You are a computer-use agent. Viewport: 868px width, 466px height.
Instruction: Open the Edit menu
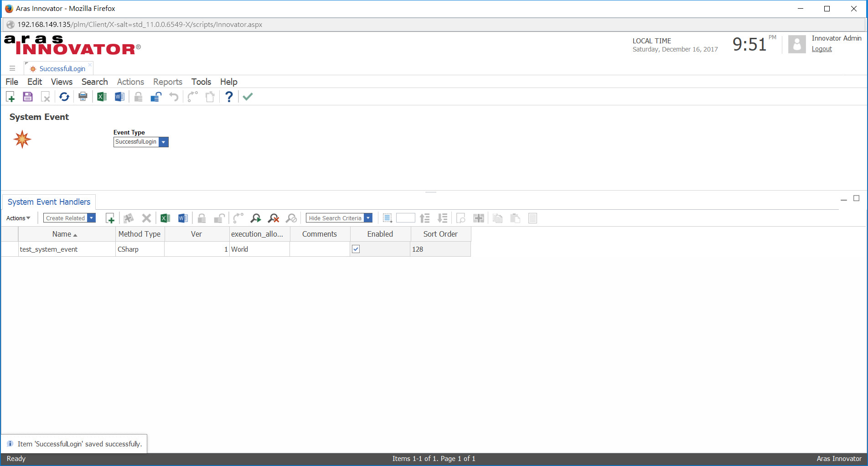click(35, 82)
